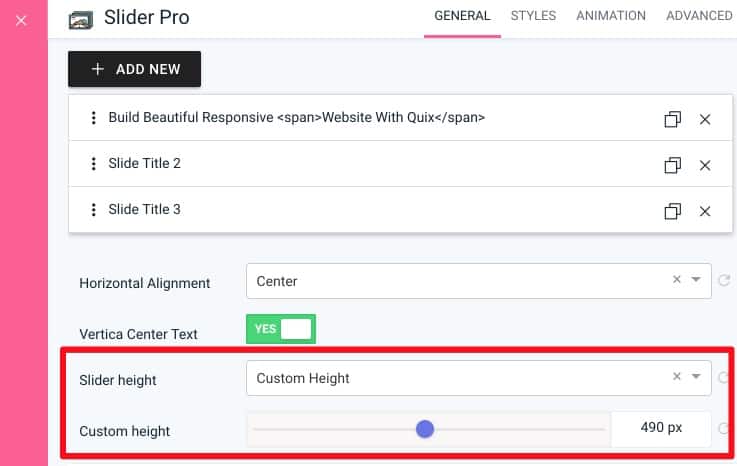Click drag handle dots of Slide Title 3
The image size is (737, 466).
tap(94, 210)
